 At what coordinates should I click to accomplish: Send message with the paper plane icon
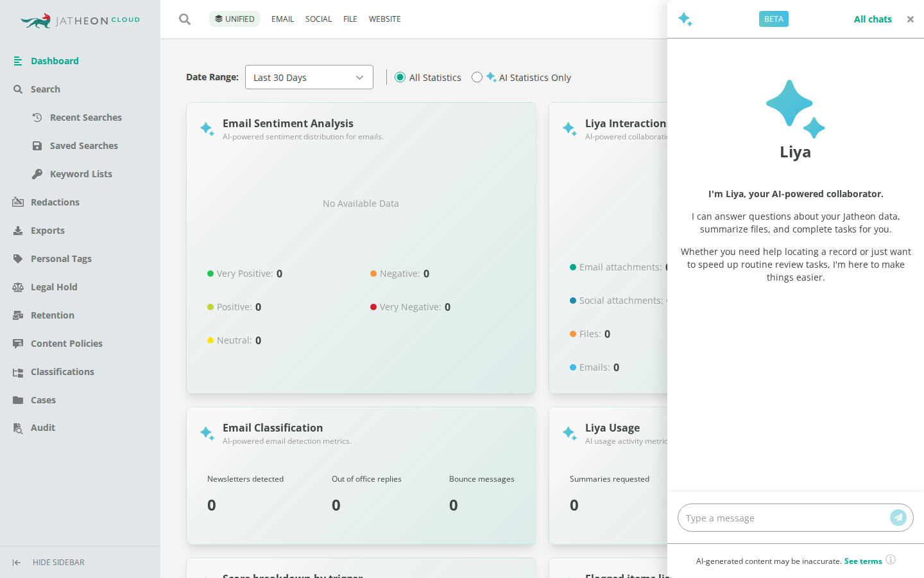tap(898, 518)
